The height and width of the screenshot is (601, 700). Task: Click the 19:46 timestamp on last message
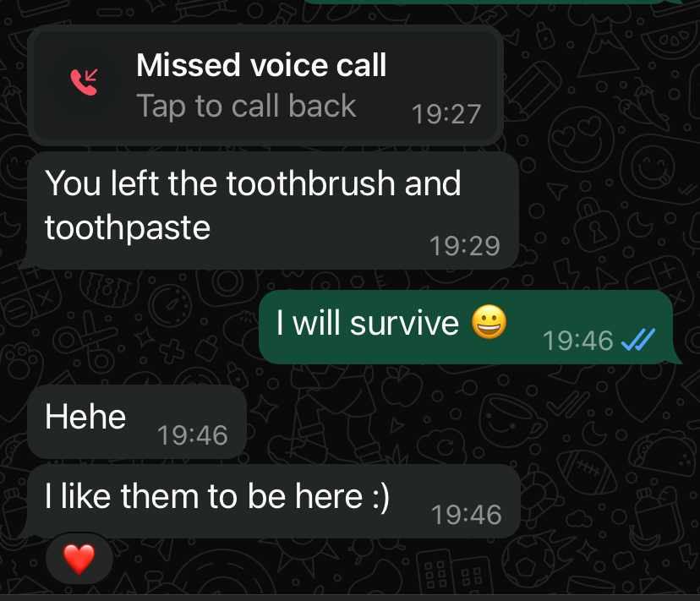point(467,515)
